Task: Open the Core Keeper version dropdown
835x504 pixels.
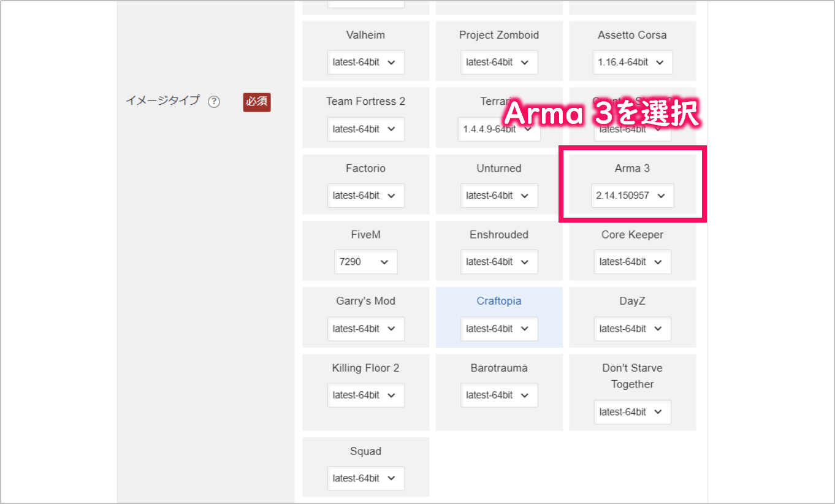Action: (x=632, y=262)
